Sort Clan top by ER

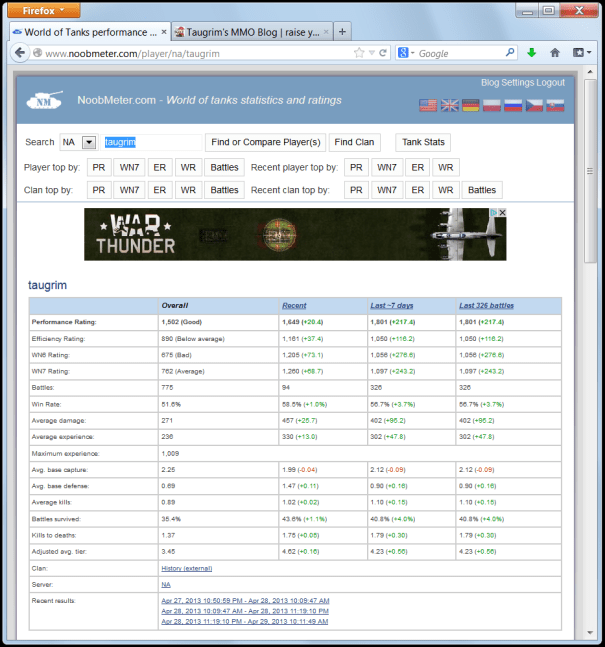pos(160,190)
